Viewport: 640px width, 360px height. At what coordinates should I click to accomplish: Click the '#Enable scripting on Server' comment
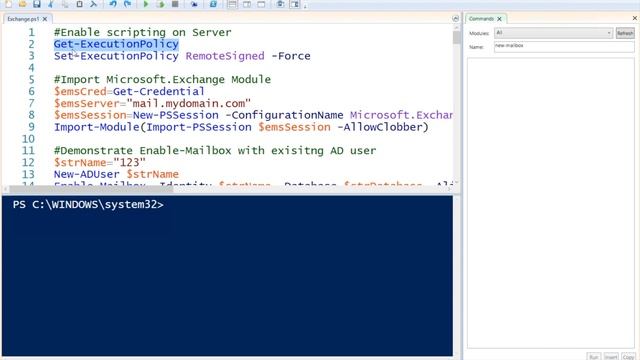pos(142,32)
